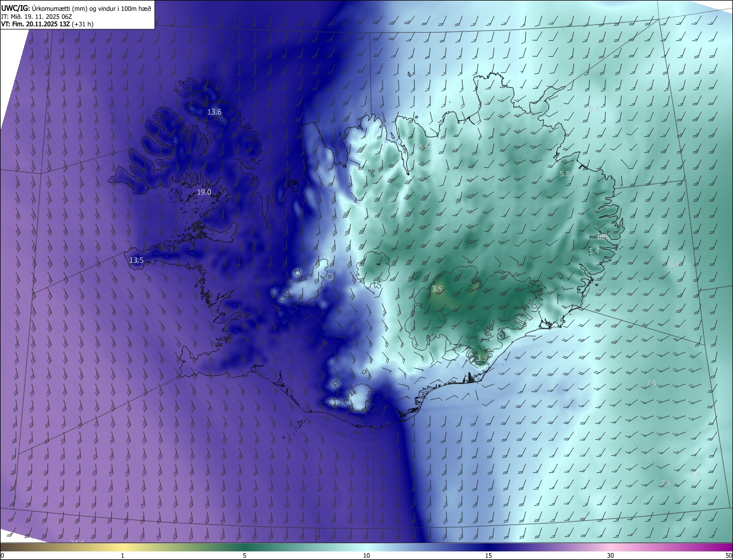The image size is (733, 560).
Task: Click the 0 tick on the color scale
Action: [x=2, y=555]
